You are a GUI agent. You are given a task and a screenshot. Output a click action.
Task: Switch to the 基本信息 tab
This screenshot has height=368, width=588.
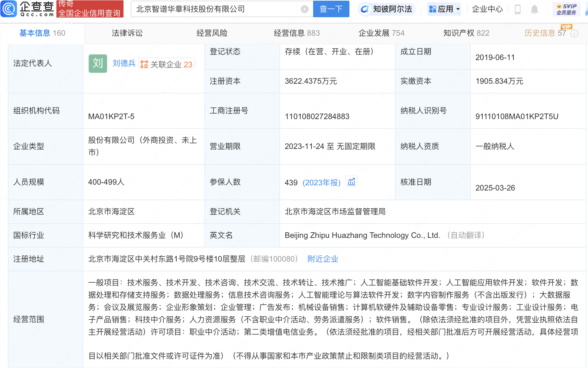click(42, 33)
